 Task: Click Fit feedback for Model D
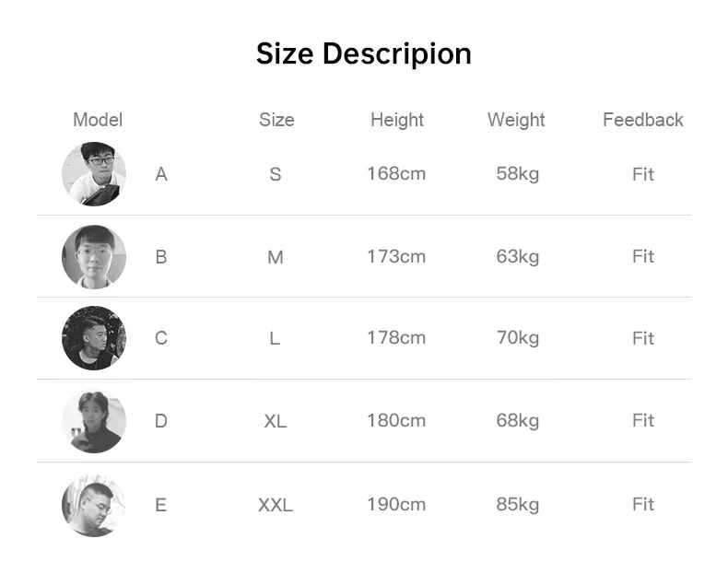(x=643, y=421)
